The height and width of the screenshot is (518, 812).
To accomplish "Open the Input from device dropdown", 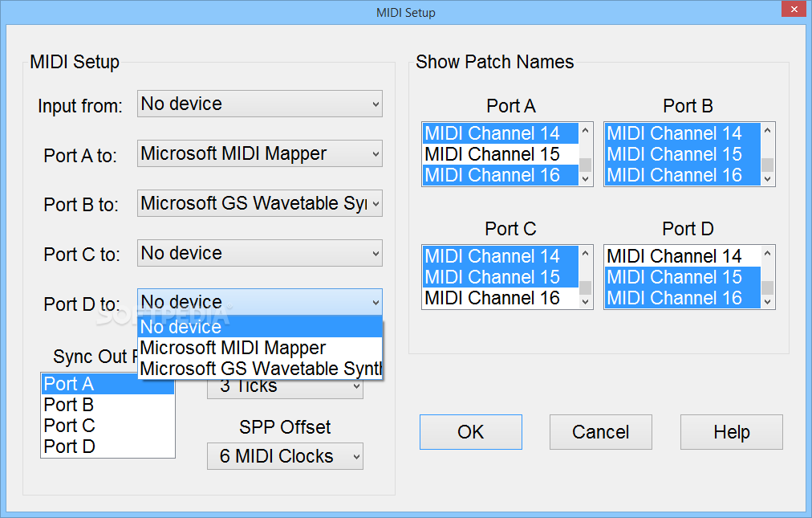I will 259,104.
